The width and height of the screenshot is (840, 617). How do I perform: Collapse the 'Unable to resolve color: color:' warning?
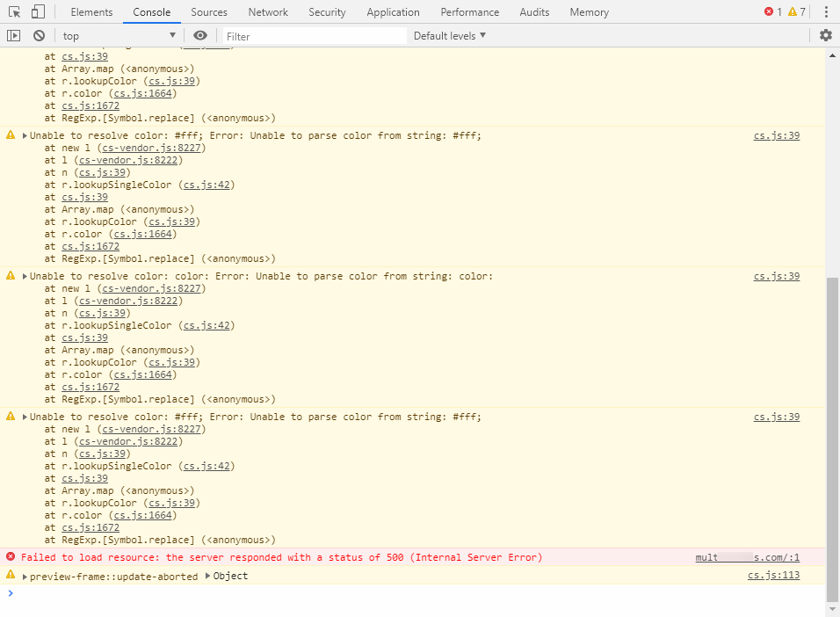coord(25,276)
